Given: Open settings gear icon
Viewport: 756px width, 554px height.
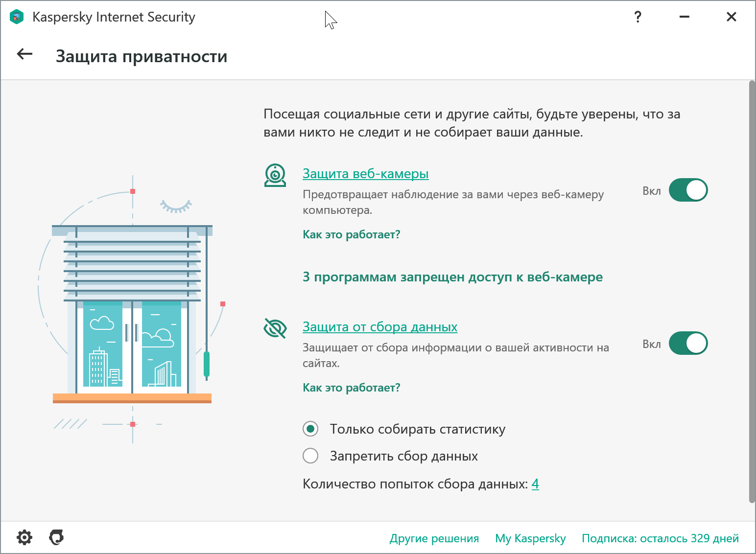Looking at the screenshot, I should (x=24, y=537).
